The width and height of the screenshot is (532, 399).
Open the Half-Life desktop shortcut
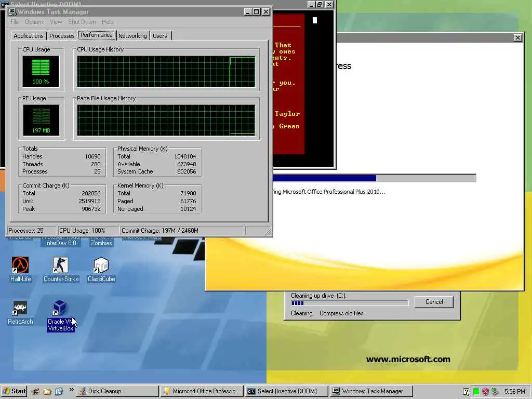coord(20,270)
